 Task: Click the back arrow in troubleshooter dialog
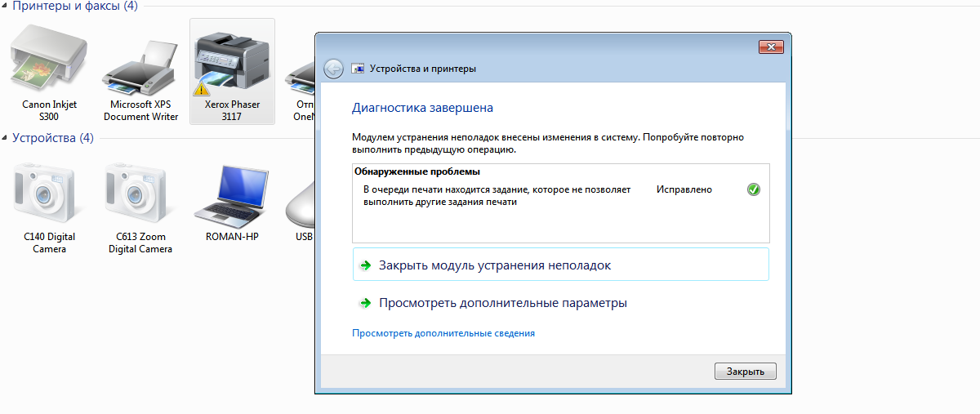[x=333, y=69]
